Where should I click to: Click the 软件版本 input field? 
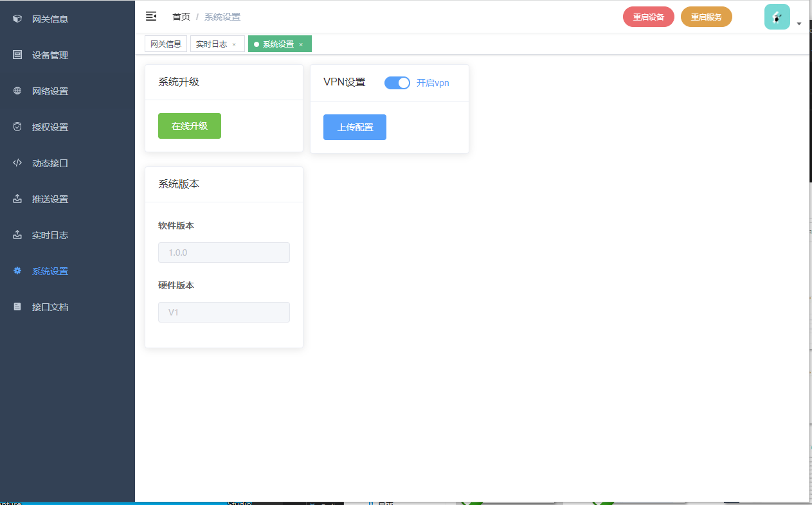point(224,253)
